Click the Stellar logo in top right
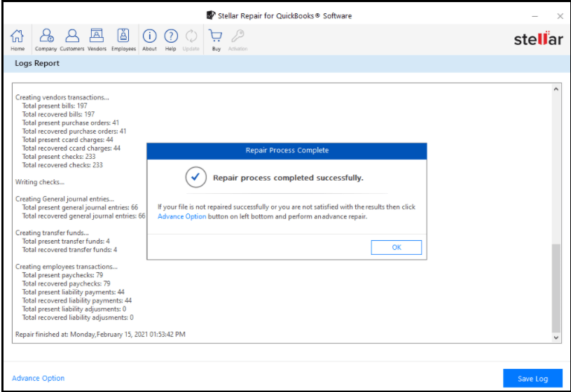This screenshot has height=392, width=571. (x=538, y=39)
